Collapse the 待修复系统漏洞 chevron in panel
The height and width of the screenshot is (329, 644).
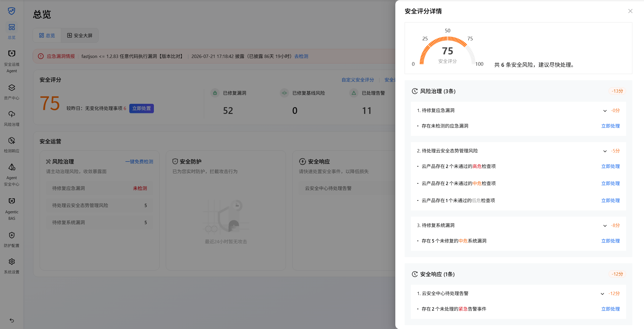pos(605,226)
